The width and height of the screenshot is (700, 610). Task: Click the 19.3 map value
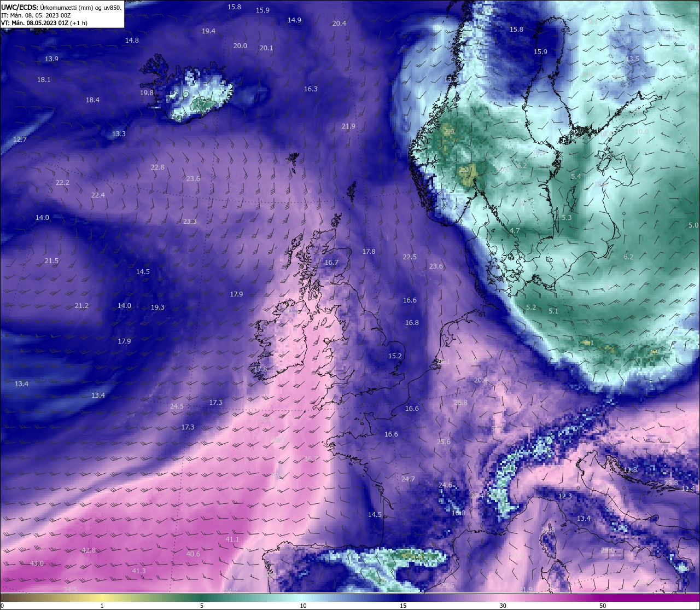pos(157,307)
